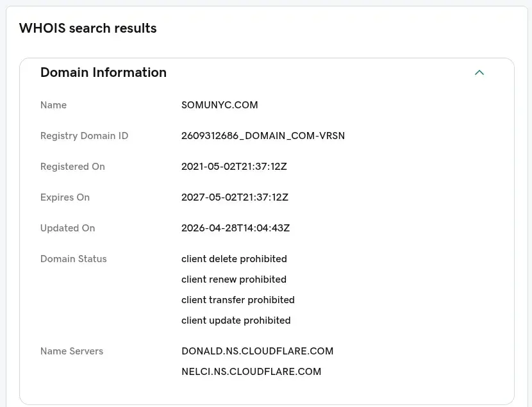Click name server DONALD.NS.CLOUDFLARE.COM
This screenshot has height=407, width=532.
tap(258, 351)
